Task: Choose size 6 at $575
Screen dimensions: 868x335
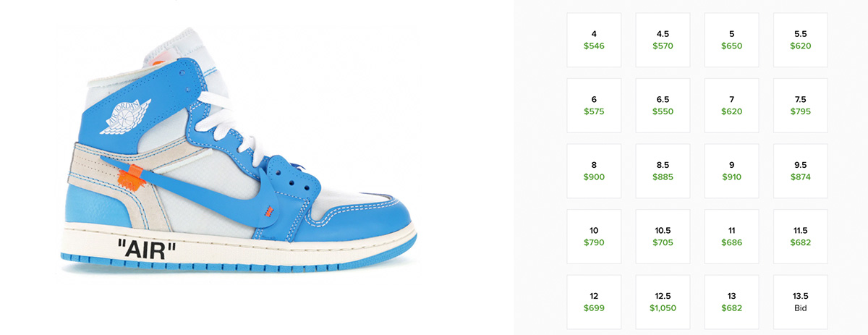Action: [x=594, y=106]
